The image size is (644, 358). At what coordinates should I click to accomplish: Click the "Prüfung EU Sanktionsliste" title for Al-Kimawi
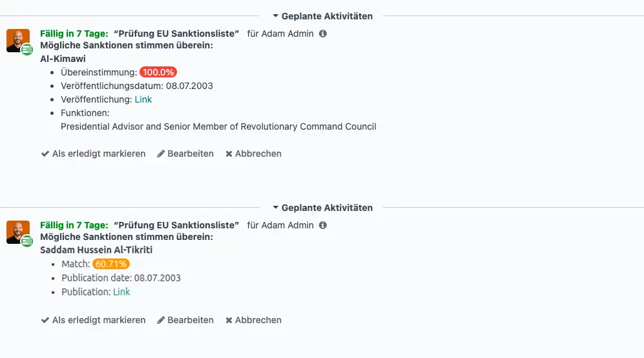click(x=176, y=34)
